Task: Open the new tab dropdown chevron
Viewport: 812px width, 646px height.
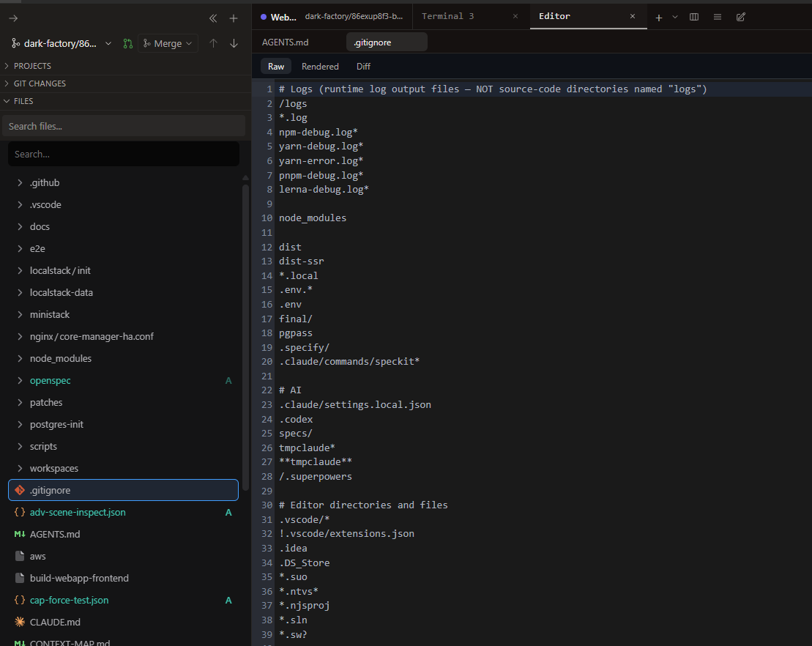Action: pyautogui.click(x=675, y=17)
